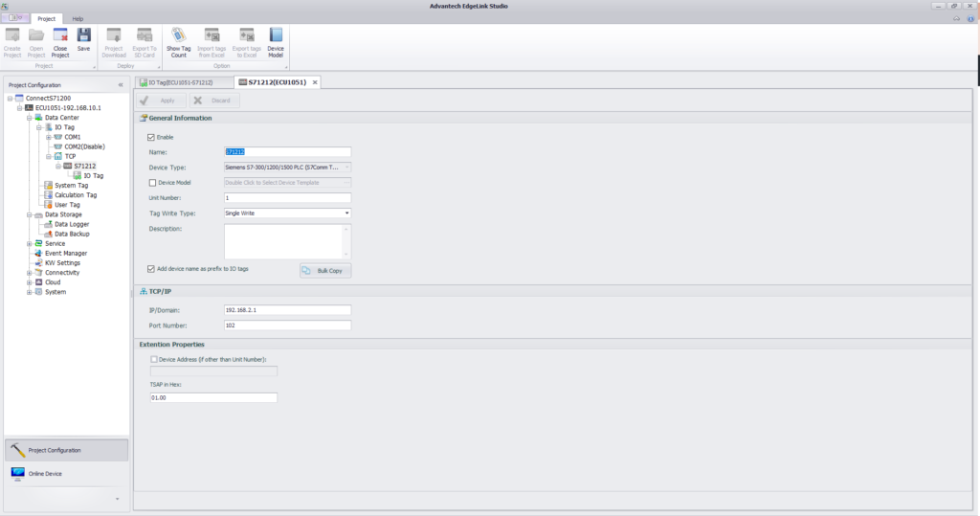Open the Tag Write Type dropdown
980x516 pixels.
click(x=346, y=213)
